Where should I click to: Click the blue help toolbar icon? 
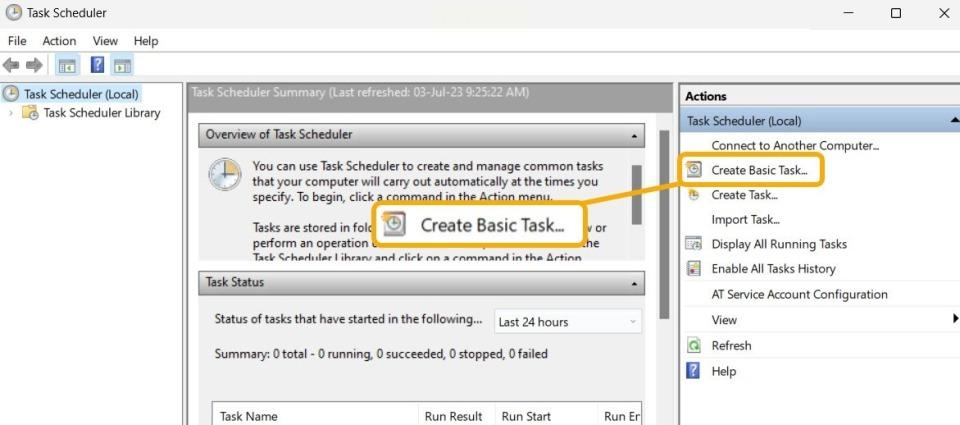pyautogui.click(x=98, y=66)
